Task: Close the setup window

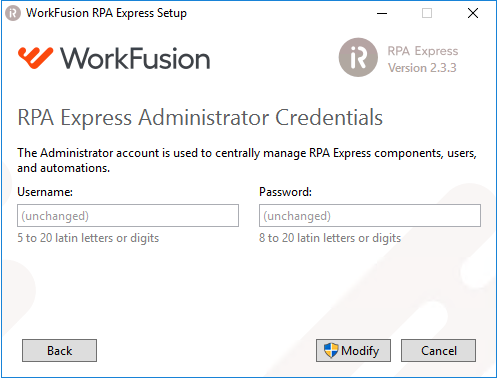Action: [x=473, y=13]
